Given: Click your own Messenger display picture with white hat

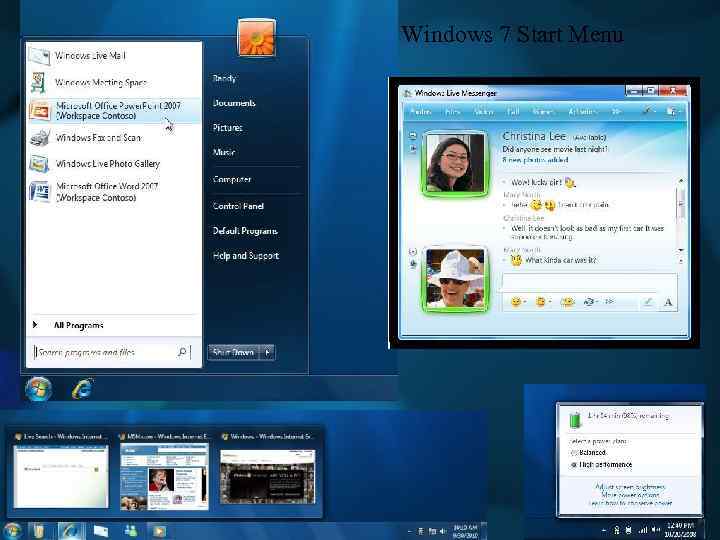Looking at the screenshot, I should coord(455,278).
